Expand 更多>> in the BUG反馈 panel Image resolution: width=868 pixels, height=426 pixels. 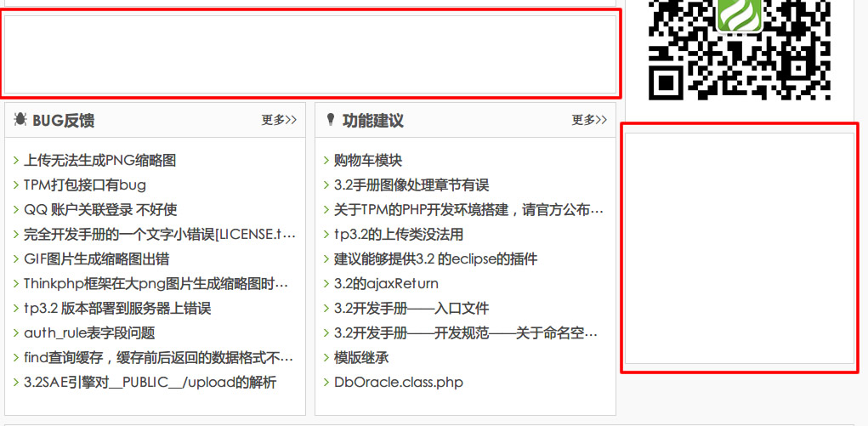click(x=279, y=120)
